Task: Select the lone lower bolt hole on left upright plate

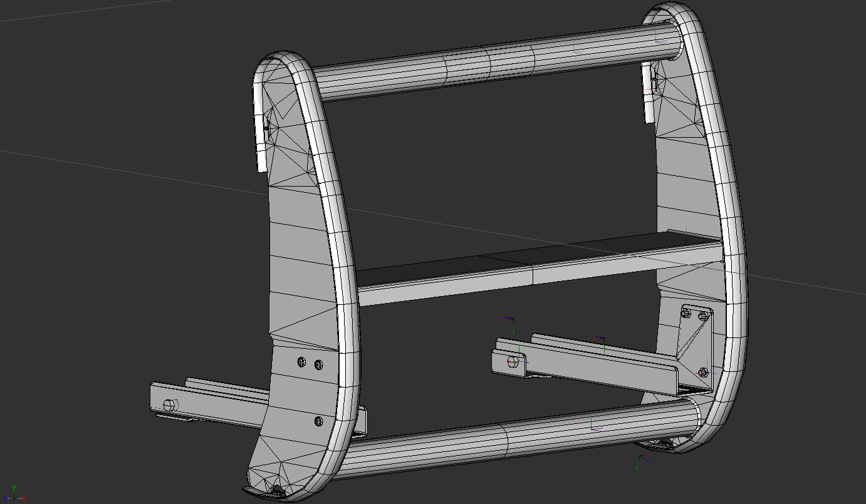Action: pos(318,421)
